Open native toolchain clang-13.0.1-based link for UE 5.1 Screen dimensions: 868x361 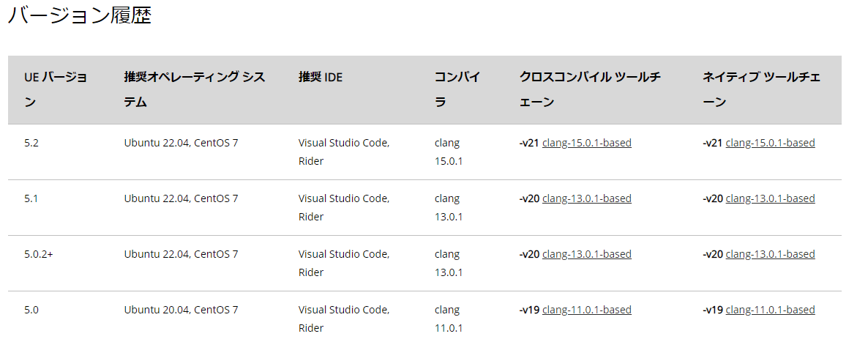click(770, 198)
